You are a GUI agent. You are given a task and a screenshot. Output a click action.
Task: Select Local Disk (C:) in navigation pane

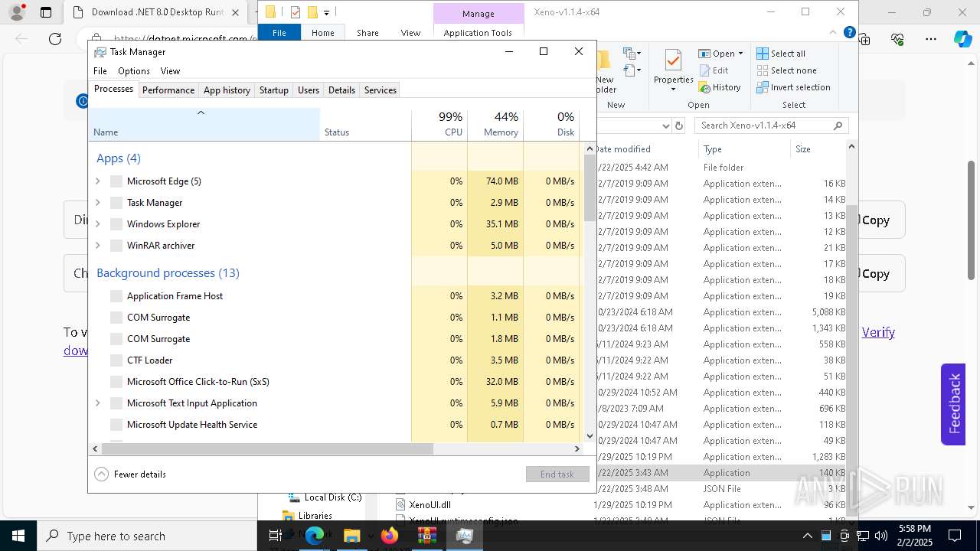click(x=332, y=497)
